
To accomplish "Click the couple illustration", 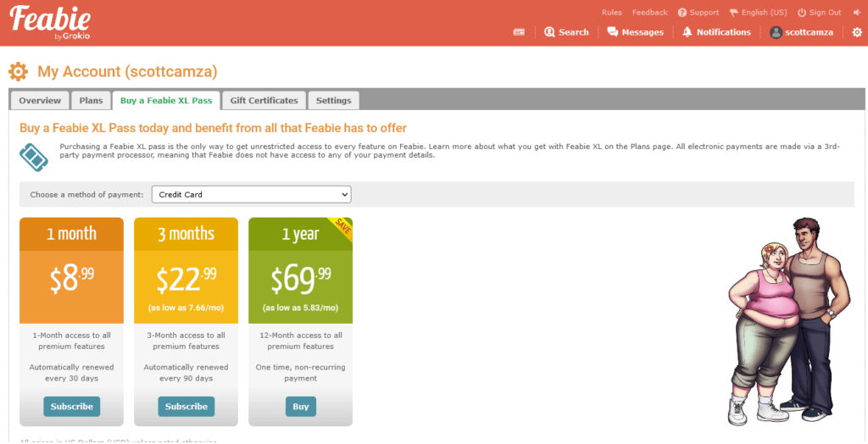I will (787, 321).
